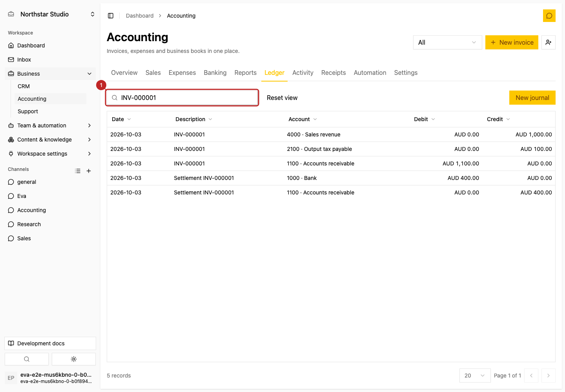The width and height of the screenshot is (565, 392).
Task: Open the 20 rows per page dropdown
Action: click(475, 376)
